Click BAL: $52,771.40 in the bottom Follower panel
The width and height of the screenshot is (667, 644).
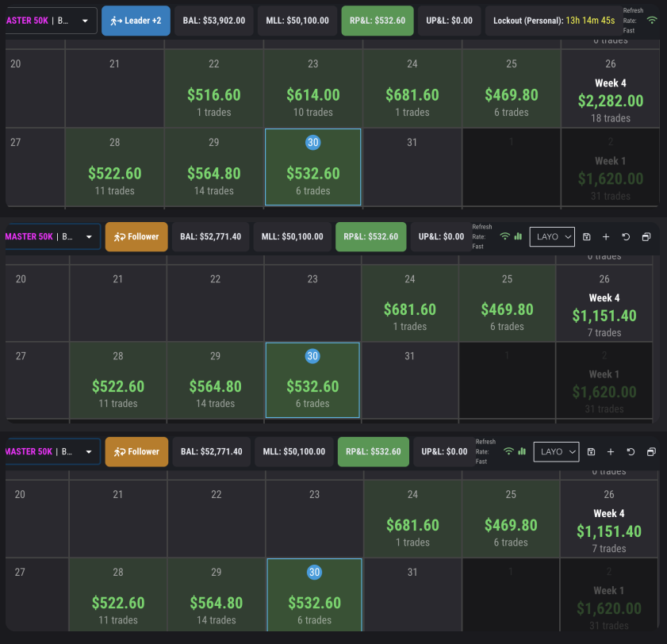pyautogui.click(x=212, y=452)
